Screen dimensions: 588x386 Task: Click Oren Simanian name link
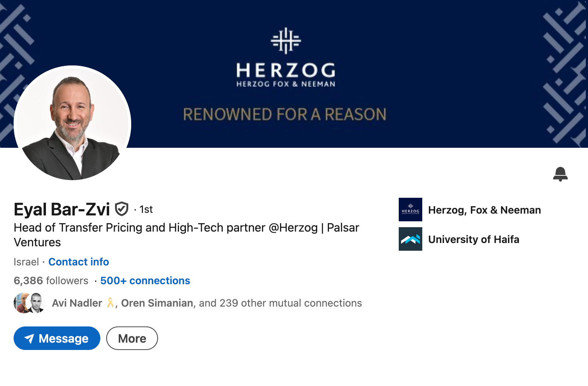point(157,303)
